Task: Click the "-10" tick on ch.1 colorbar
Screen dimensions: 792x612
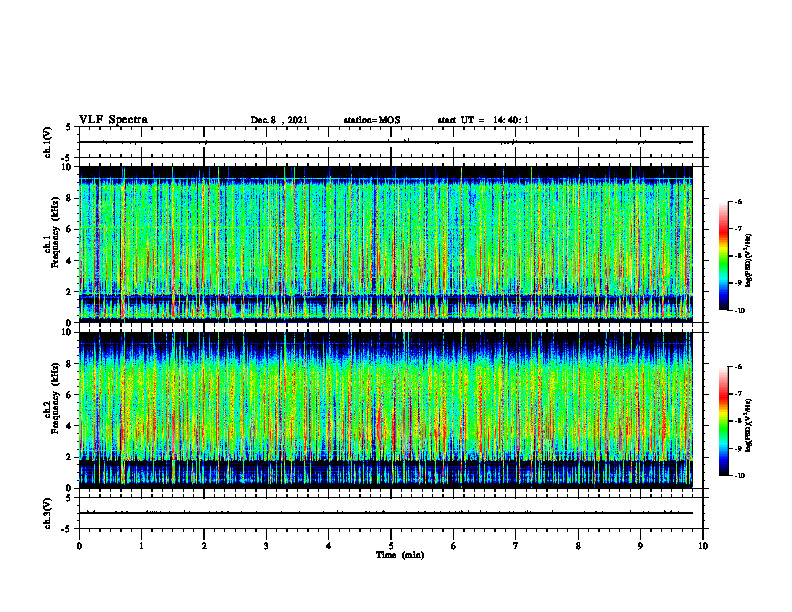Action: [739, 311]
